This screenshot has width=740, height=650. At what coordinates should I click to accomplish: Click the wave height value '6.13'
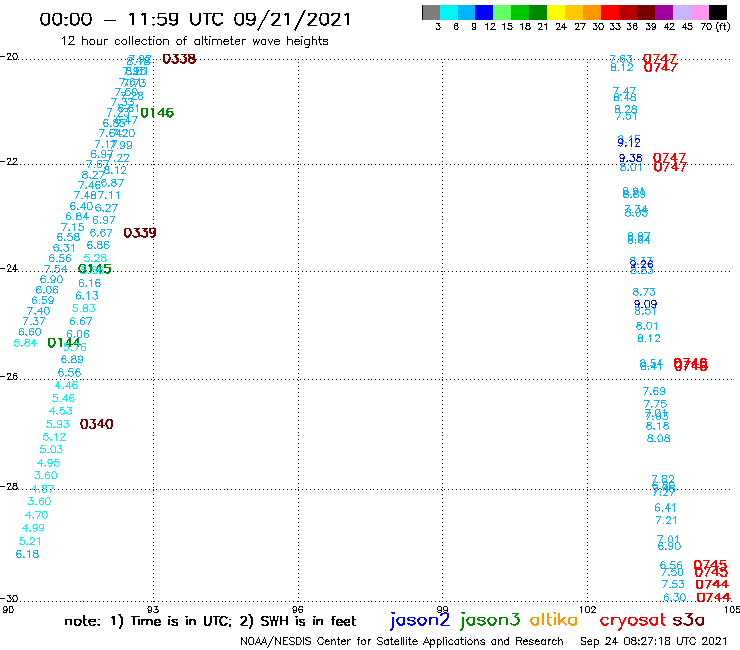[87, 296]
